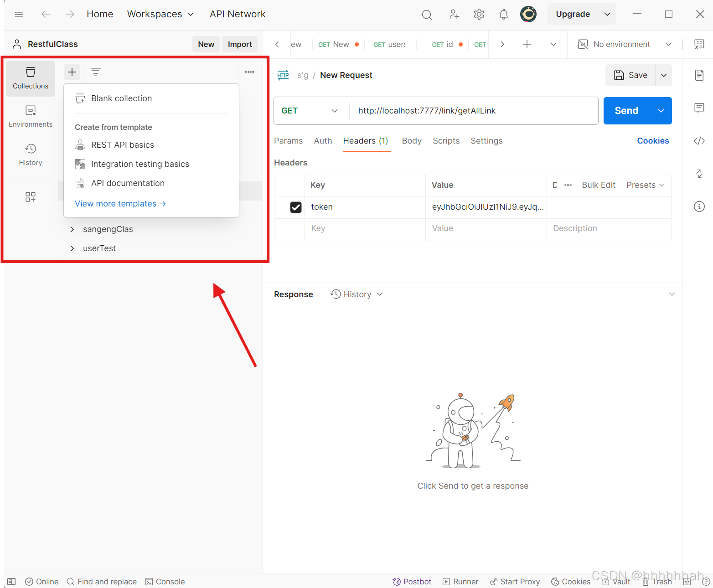
Task: Click the View more templates link
Action: point(120,204)
